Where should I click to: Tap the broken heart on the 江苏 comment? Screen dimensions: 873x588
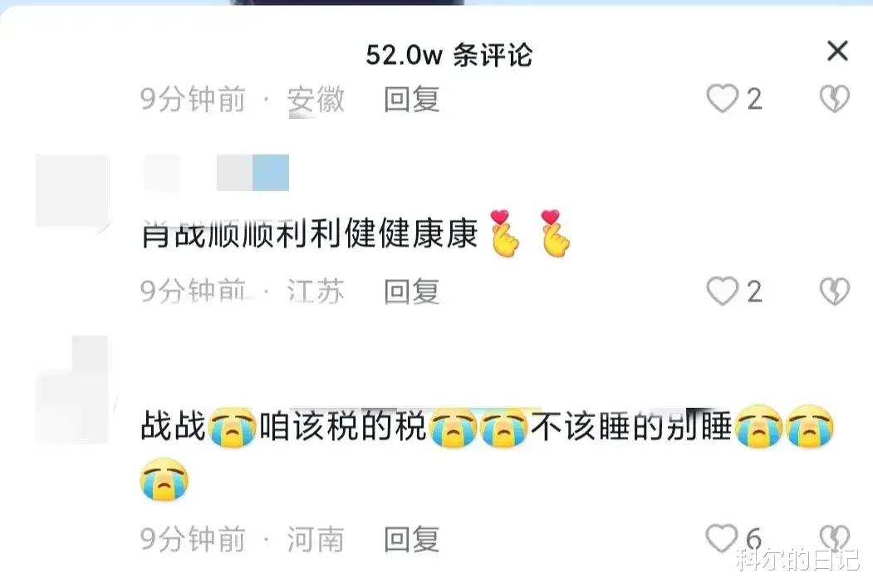(x=835, y=292)
